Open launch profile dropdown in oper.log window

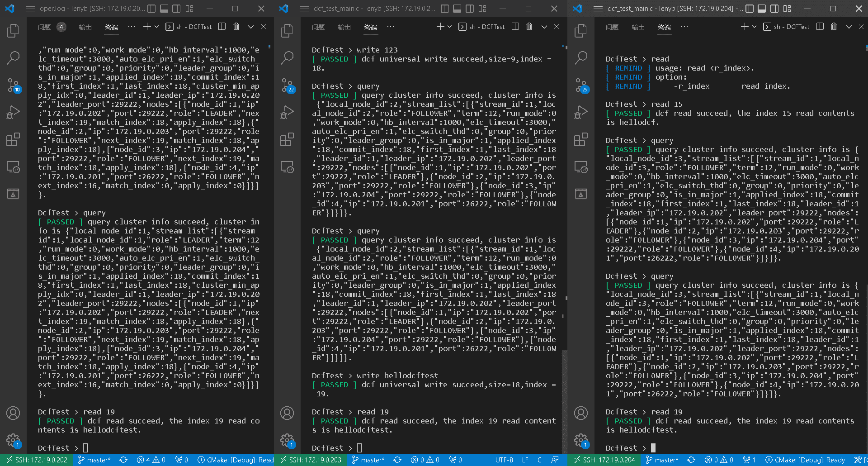[157, 27]
